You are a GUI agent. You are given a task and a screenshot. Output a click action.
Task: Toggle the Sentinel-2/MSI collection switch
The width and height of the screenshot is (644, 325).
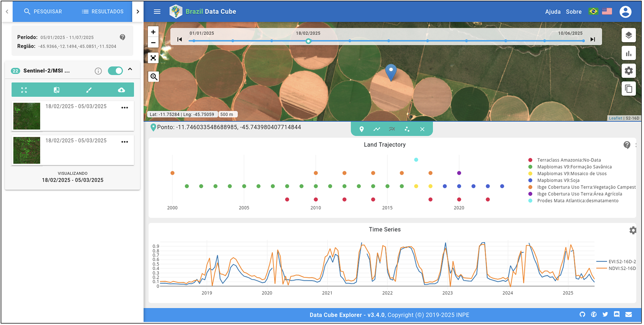115,71
